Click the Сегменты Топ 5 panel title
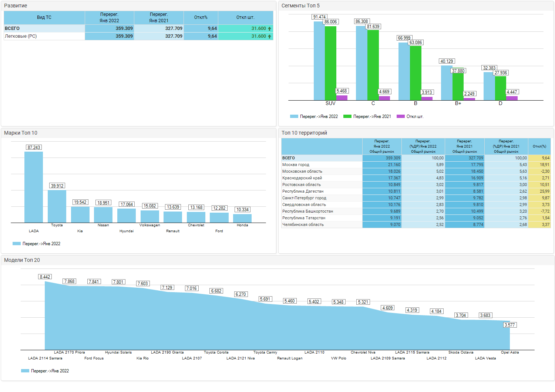555x392 pixels. point(300,6)
